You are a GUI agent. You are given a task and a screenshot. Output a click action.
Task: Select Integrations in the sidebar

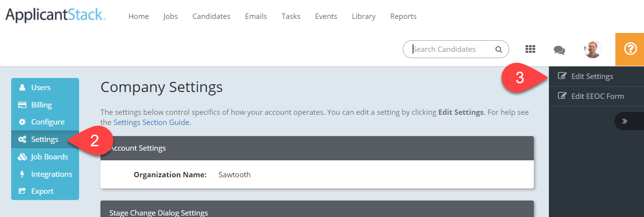coord(45,174)
